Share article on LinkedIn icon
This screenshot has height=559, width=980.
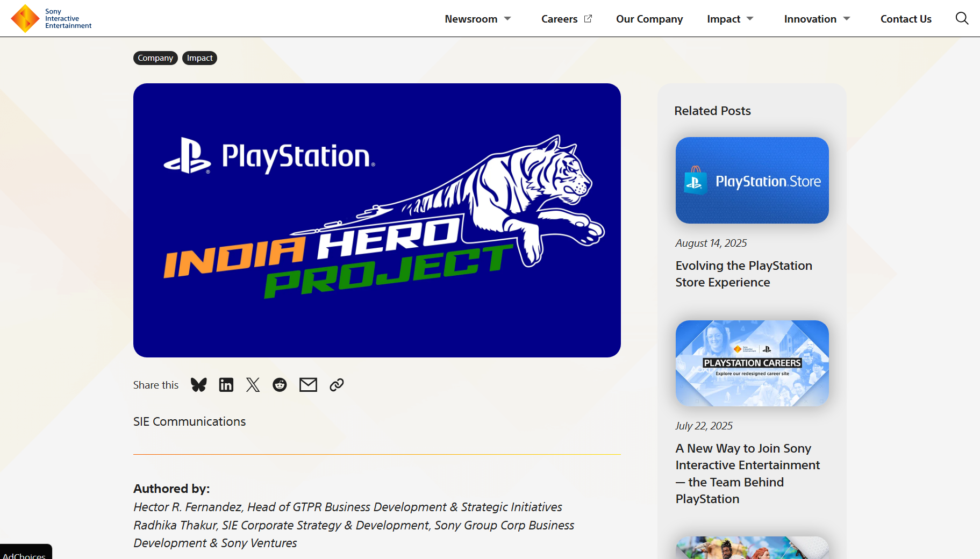(226, 385)
